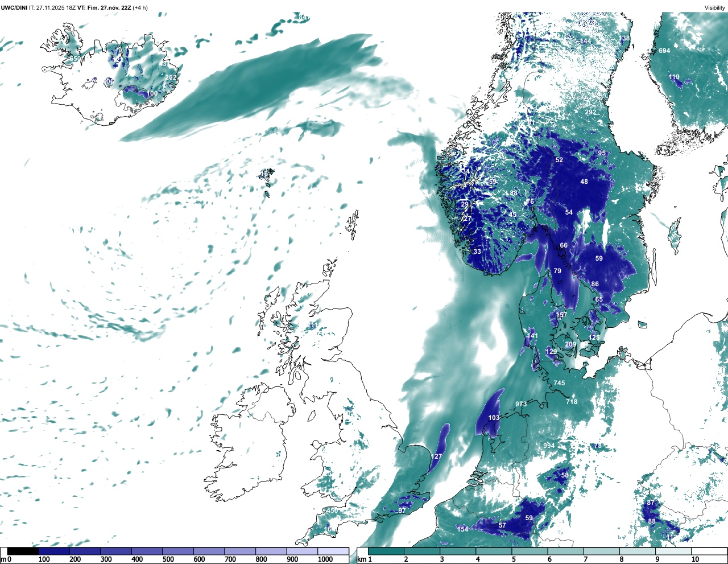
Task: Click the '100' value over southern Iceland
Action: click(x=152, y=94)
